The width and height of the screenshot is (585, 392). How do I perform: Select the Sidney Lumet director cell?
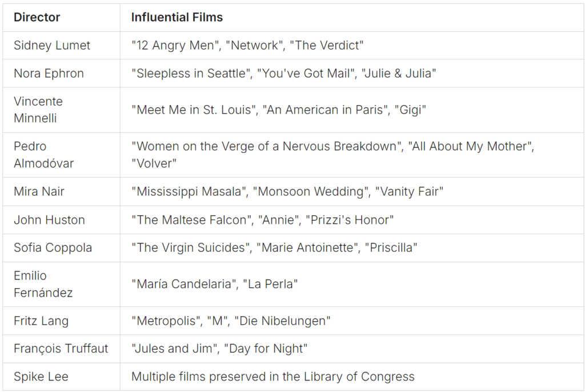click(61, 46)
